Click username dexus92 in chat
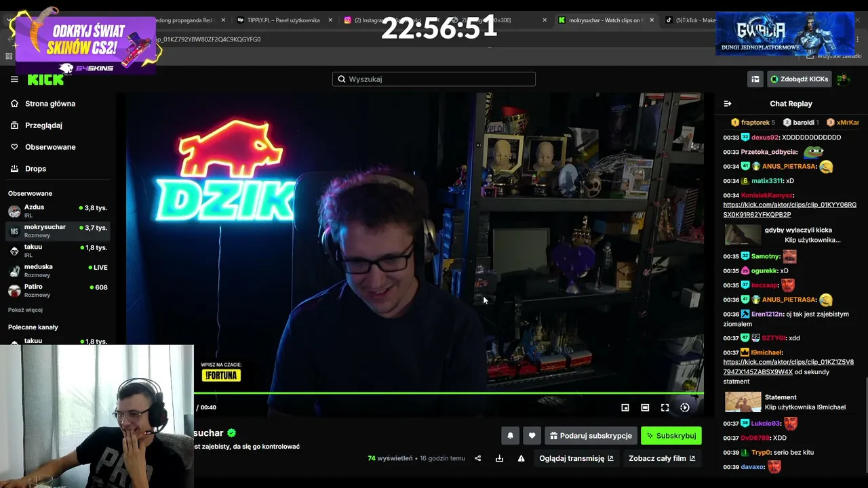868x488 pixels. [766, 138]
